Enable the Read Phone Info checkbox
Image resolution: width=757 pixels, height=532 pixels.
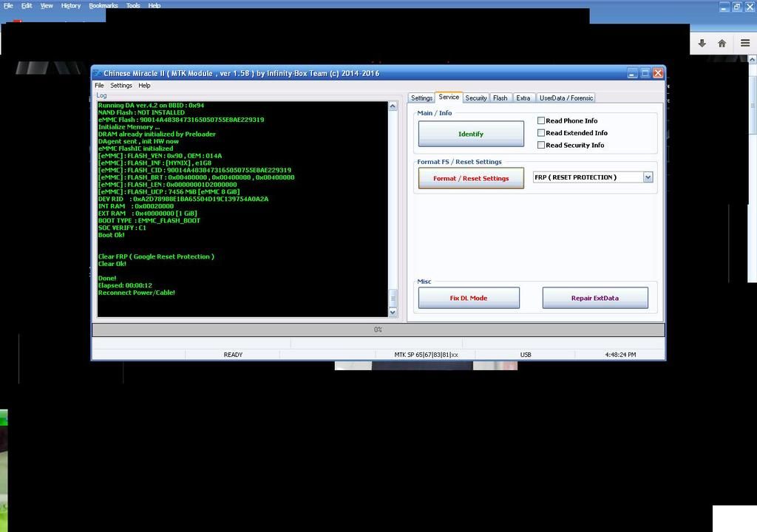[541, 120]
